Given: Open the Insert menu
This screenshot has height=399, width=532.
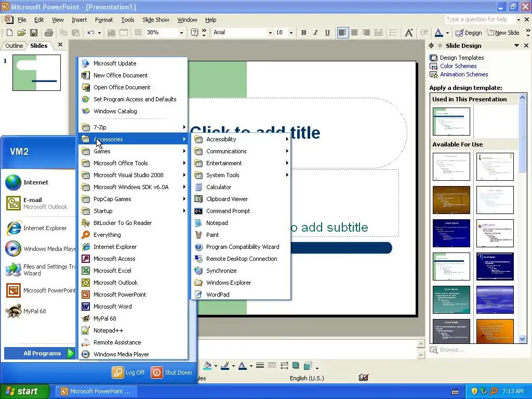Looking at the screenshot, I should (79, 20).
